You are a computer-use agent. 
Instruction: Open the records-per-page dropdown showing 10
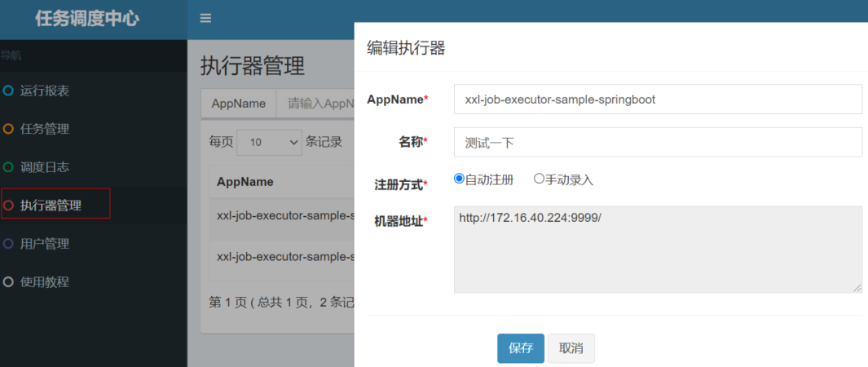coord(269,142)
